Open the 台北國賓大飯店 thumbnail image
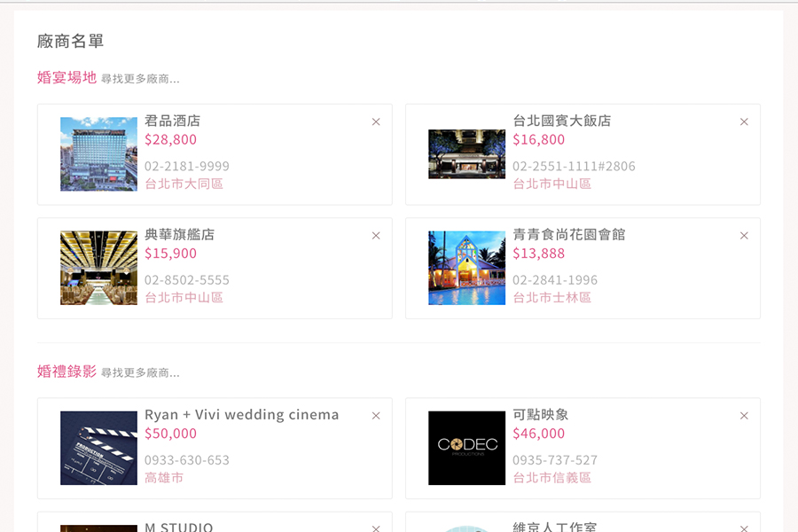This screenshot has width=798, height=532. 466,154
